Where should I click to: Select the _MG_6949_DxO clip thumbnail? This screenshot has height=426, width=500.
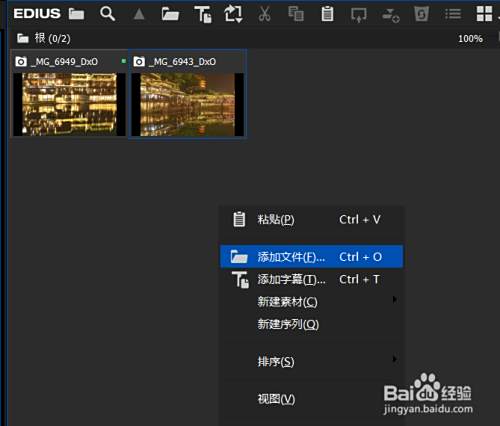[69, 104]
